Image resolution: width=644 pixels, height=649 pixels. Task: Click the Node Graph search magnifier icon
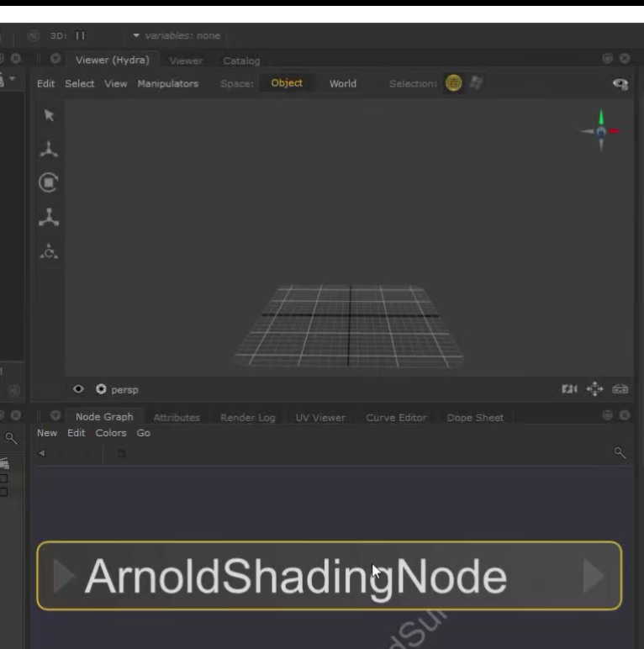tap(620, 453)
